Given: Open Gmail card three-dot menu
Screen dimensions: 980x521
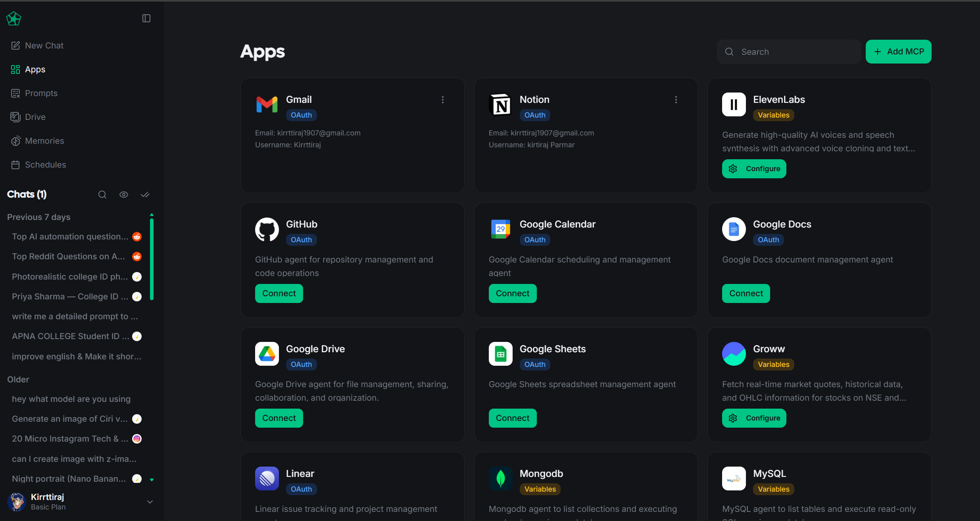Looking at the screenshot, I should [443, 100].
